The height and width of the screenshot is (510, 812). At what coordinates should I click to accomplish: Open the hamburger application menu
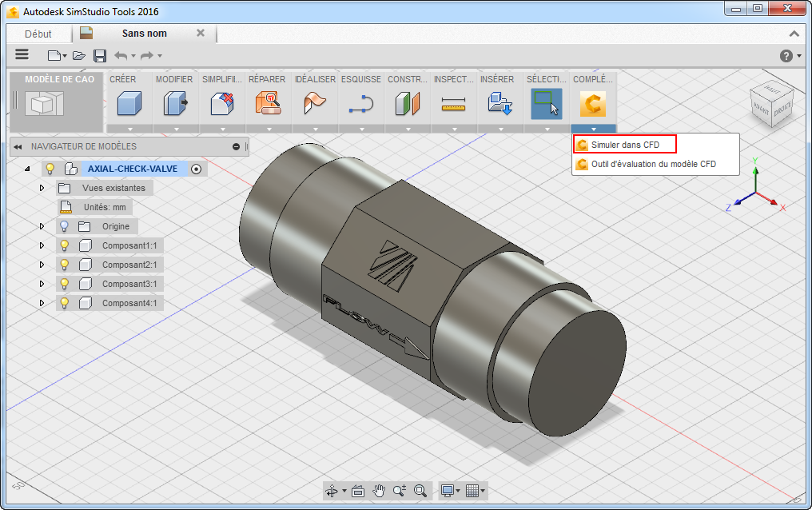coord(22,54)
